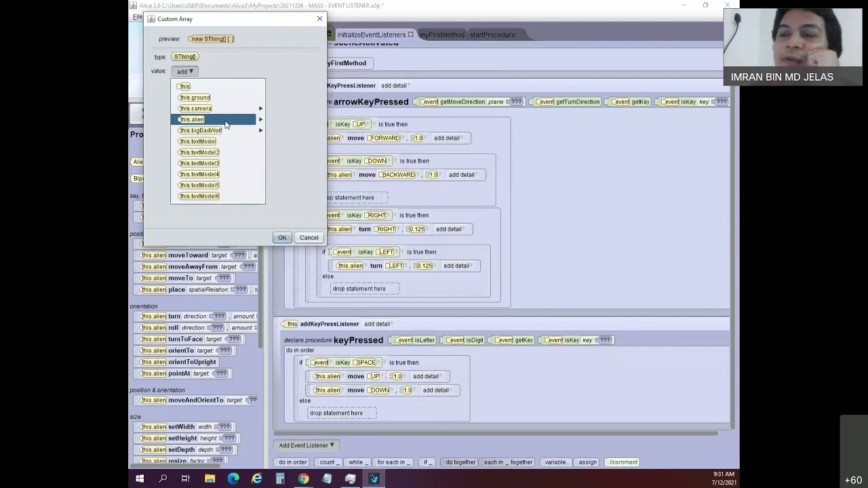Insert a 'do together' block
This screenshot has width=868, height=488.
(460, 462)
